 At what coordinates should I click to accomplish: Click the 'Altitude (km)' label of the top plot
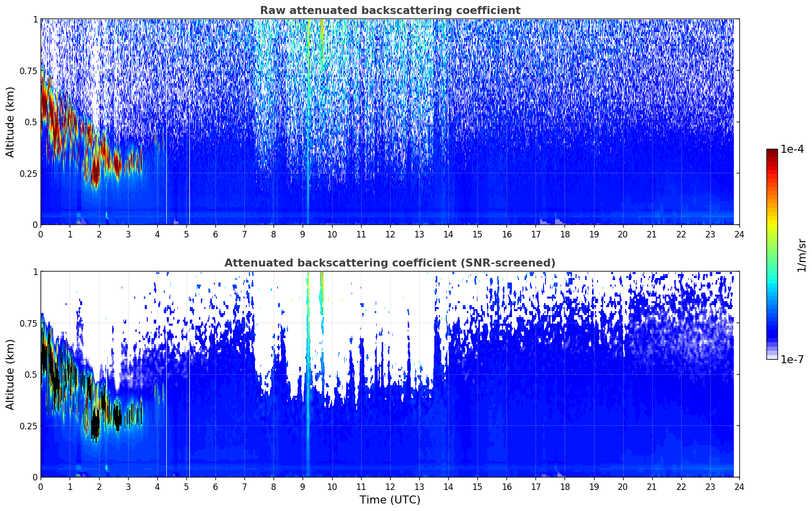click(x=11, y=122)
